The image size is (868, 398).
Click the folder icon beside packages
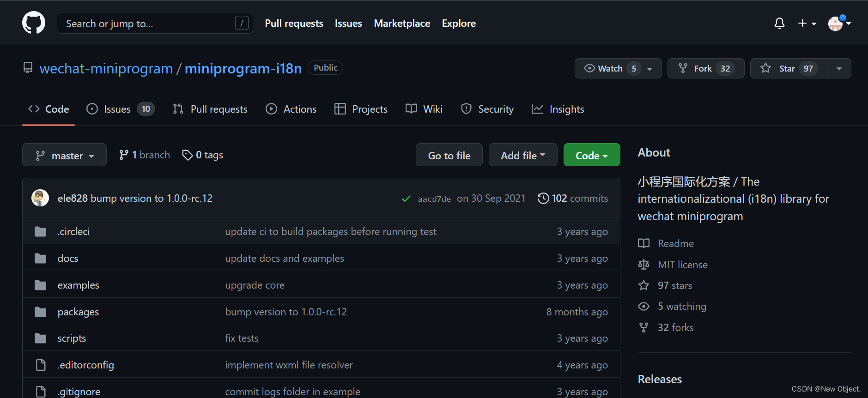41,312
